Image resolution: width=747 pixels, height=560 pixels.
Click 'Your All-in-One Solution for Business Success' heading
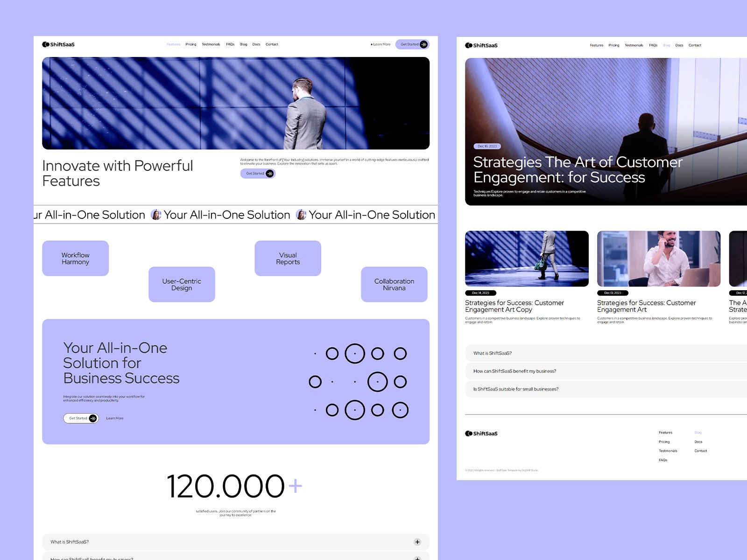click(x=121, y=363)
